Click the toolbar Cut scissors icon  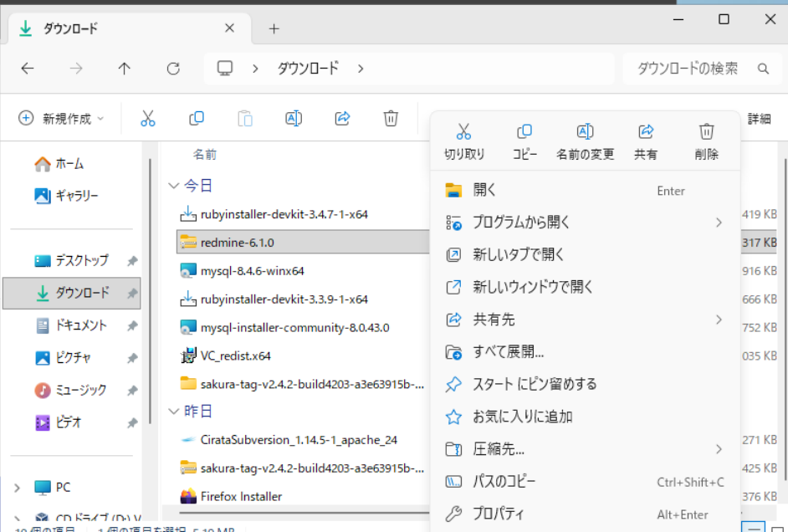(148, 119)
